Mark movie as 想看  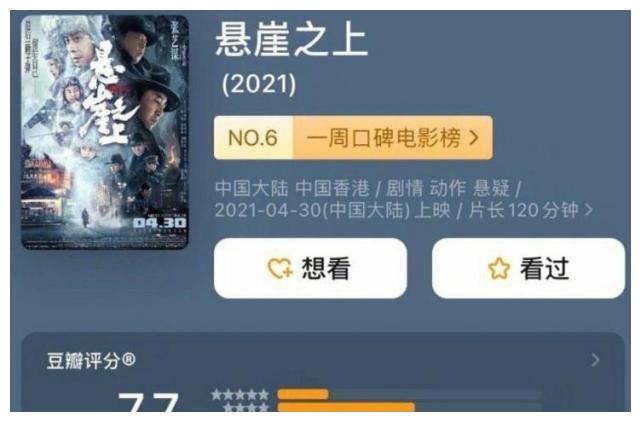[310, 268]
